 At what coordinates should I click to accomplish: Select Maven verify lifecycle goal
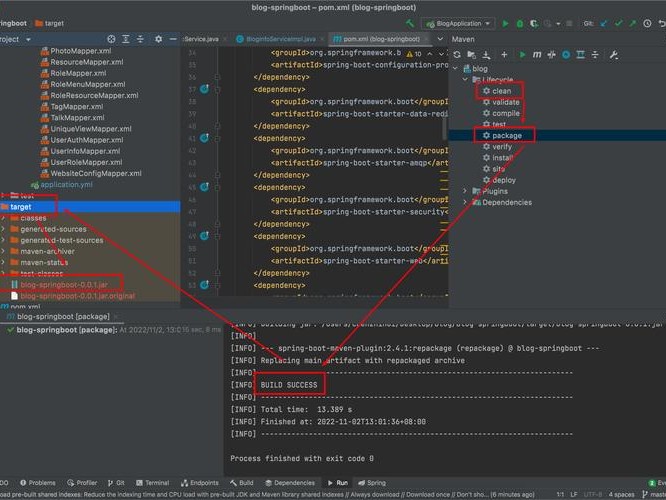point(497,147)
